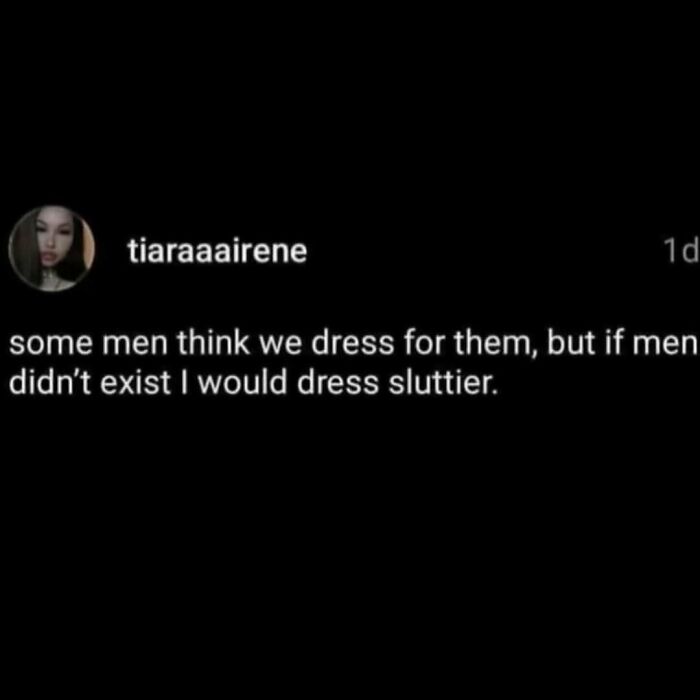The height and width of the screenshot is (700, 700).
Task: Click the word "sluttier" in the post
Action: (x=442, y=383)
